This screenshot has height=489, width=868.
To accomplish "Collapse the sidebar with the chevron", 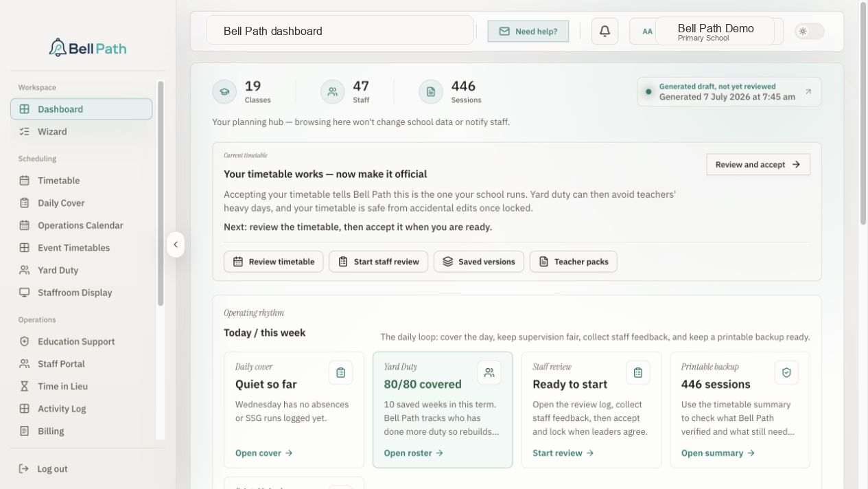I will (176, 244).
